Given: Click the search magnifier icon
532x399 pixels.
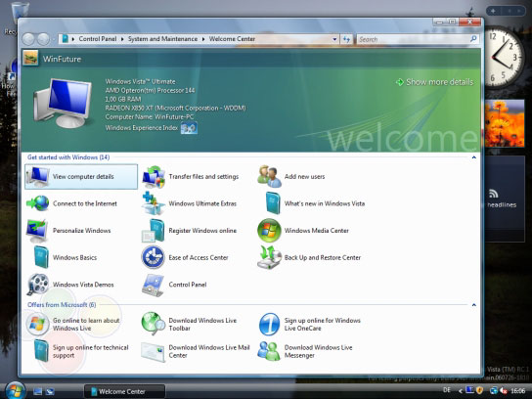Looking at the screenshot, I should pyautogui.click(x=473, y=39).
